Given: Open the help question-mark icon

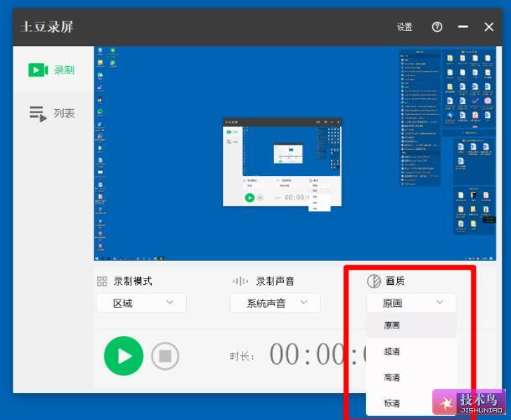Looking at the screenshot, I should [x=437, y=27].
